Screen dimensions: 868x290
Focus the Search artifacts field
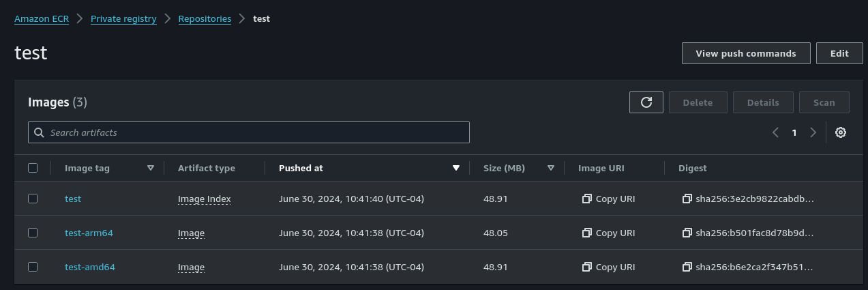(x=249, y=132)
